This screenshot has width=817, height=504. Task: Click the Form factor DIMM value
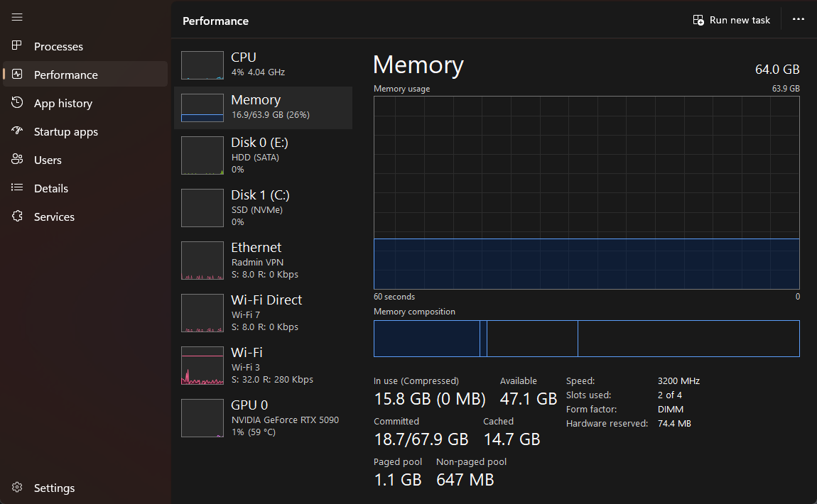click(671, 410)
